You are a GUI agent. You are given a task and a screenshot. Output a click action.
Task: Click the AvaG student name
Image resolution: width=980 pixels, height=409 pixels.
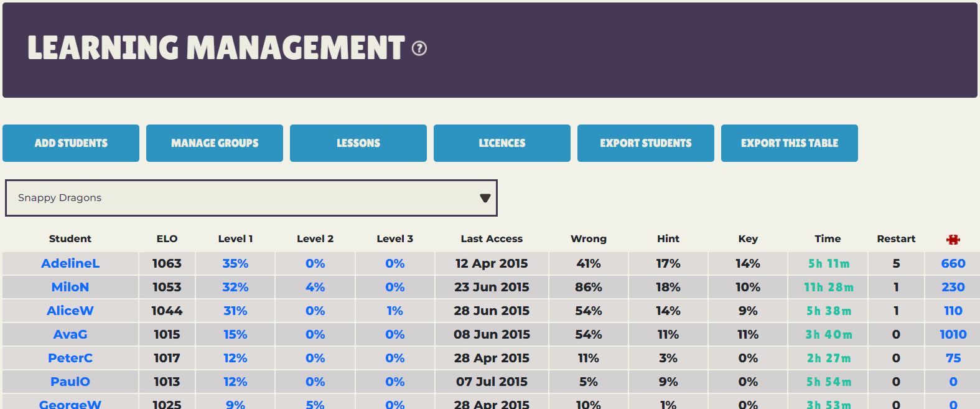70,334
